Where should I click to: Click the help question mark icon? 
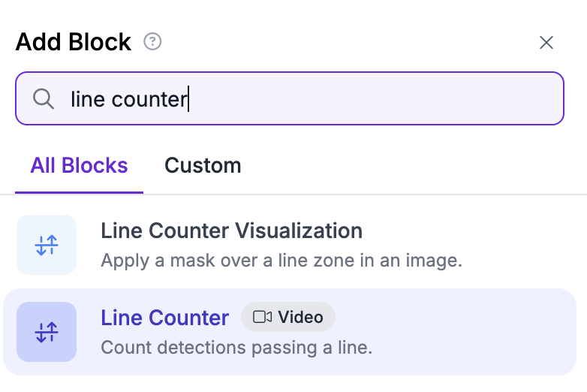(x=152, y=41)
